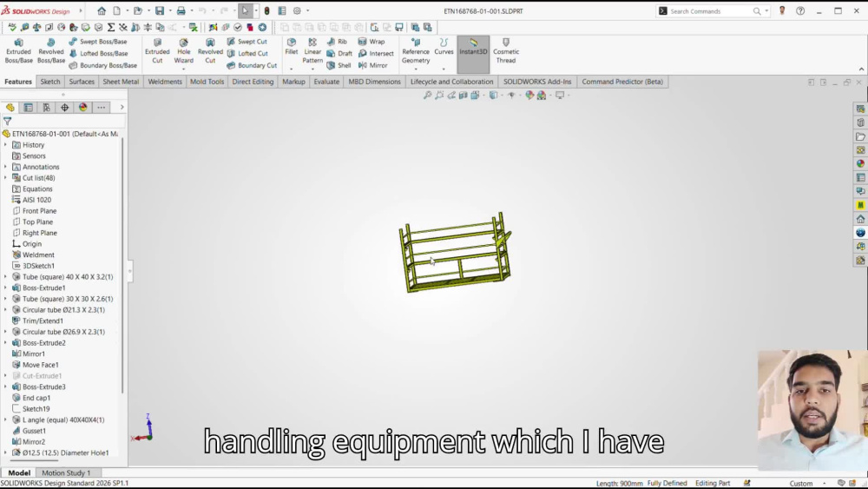Expand the History node in feature tree

(x=5, y=144)
